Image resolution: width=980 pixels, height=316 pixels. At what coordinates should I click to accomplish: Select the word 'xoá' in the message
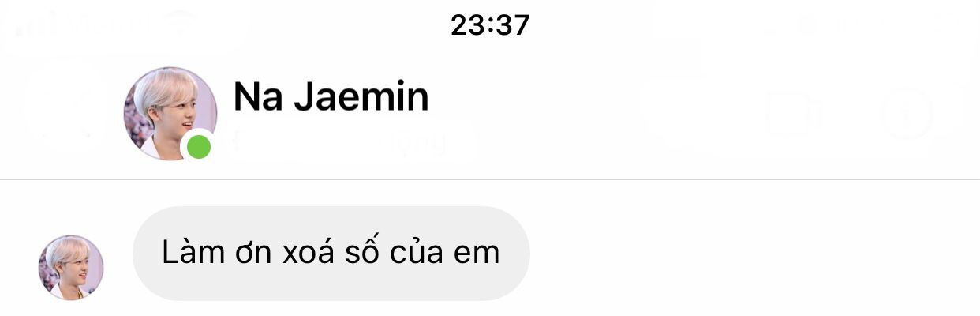pyautogui.click(x=306, y=253)
